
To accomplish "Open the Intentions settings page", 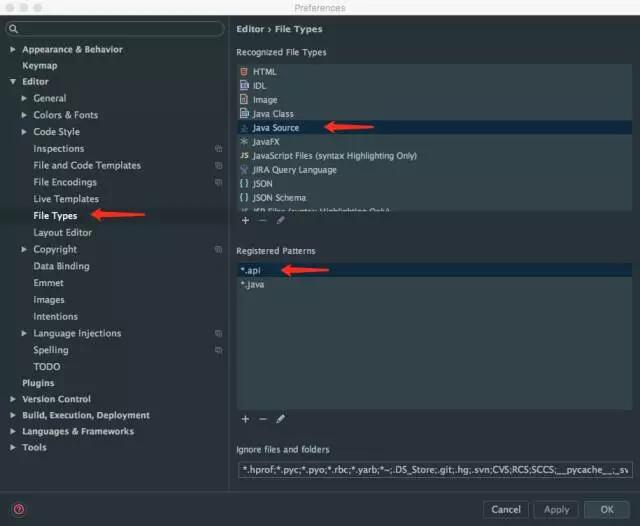I will 56,317.
